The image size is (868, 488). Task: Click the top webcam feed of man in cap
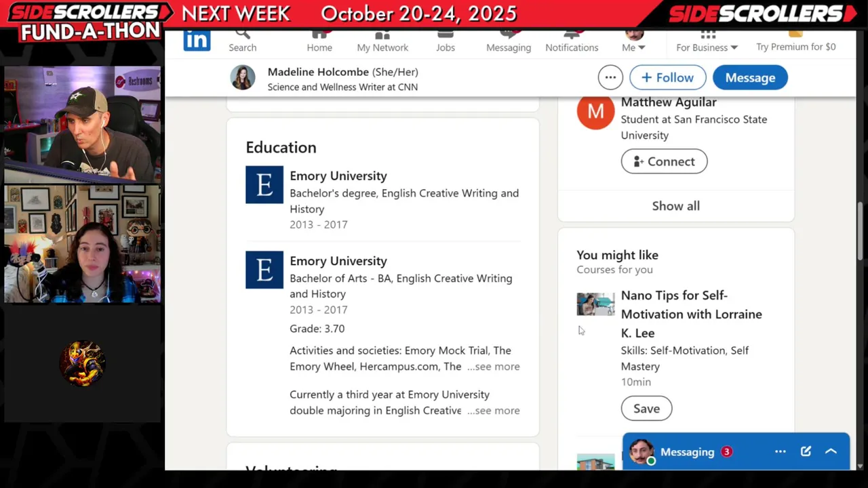tap(82, 125)
